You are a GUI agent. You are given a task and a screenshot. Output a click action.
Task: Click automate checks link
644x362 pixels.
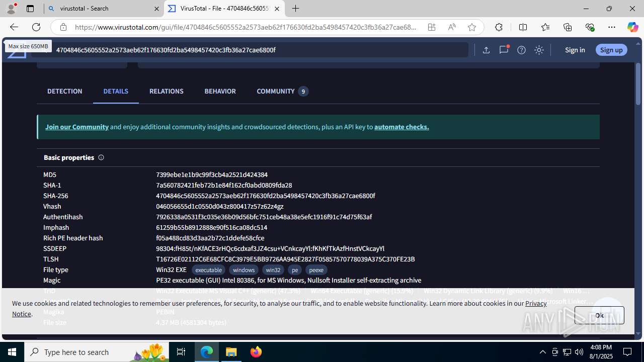401,127
